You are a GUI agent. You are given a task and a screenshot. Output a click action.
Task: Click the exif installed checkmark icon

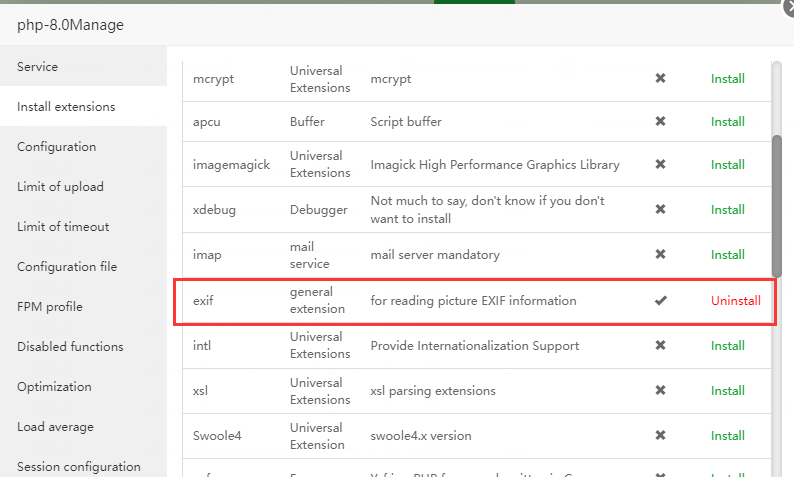660,300
